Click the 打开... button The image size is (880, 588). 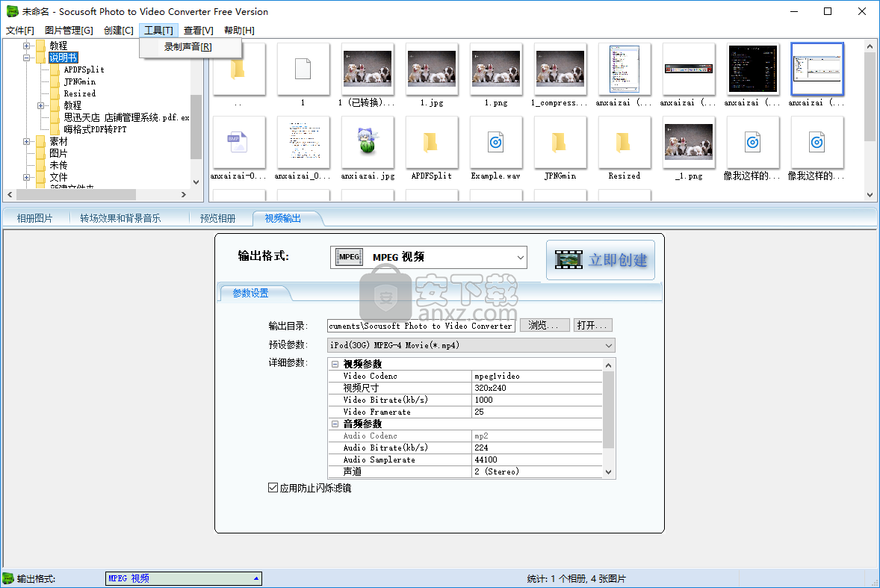592,326
